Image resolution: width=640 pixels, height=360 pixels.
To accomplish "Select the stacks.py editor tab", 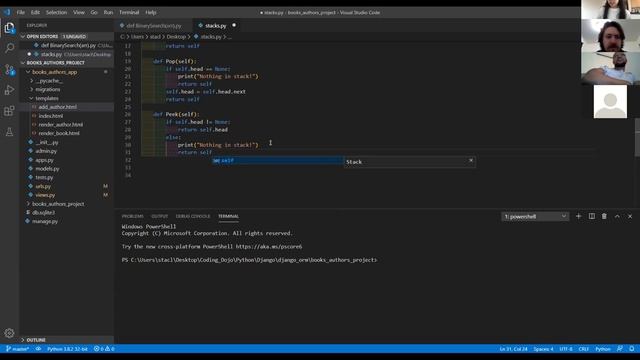I will (216, 25).
